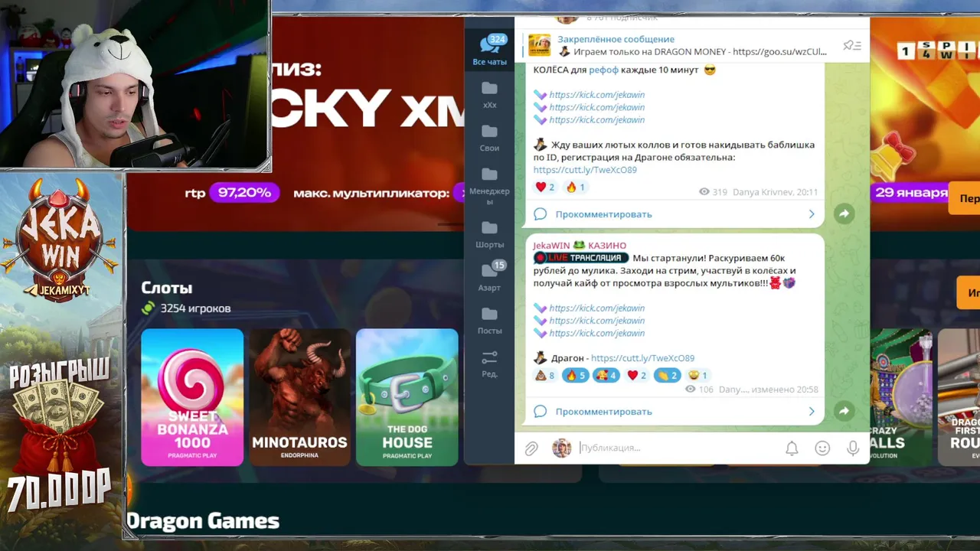Click the 29 января date badge
This screenshot has width=980, height=551.
(x=911, y=193)
